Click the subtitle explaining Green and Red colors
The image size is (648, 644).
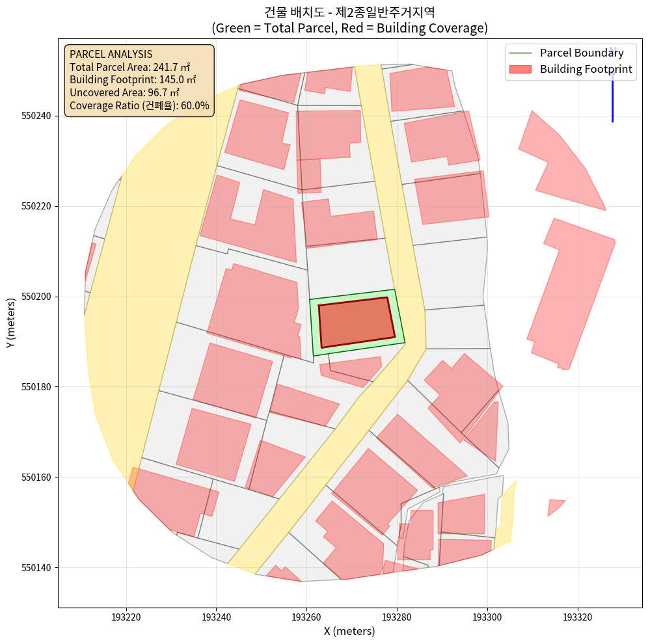coord(349,28)
